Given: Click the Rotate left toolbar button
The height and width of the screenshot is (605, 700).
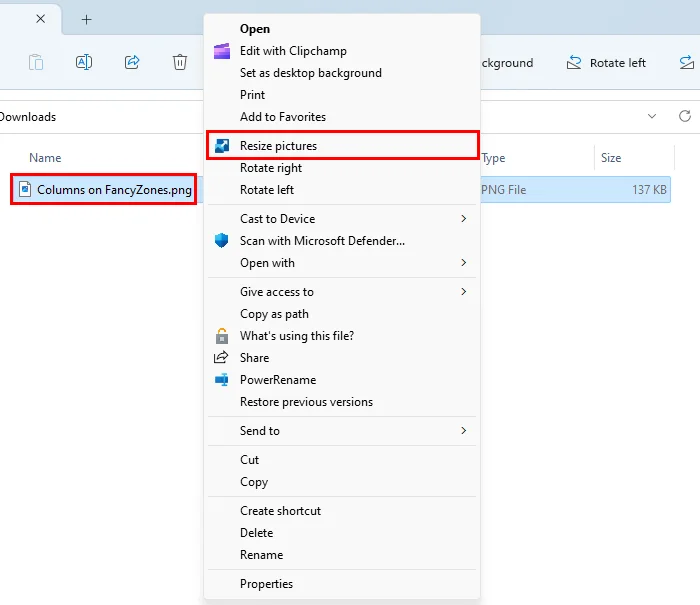Looking at the screenshot, I should pos(607,63).
